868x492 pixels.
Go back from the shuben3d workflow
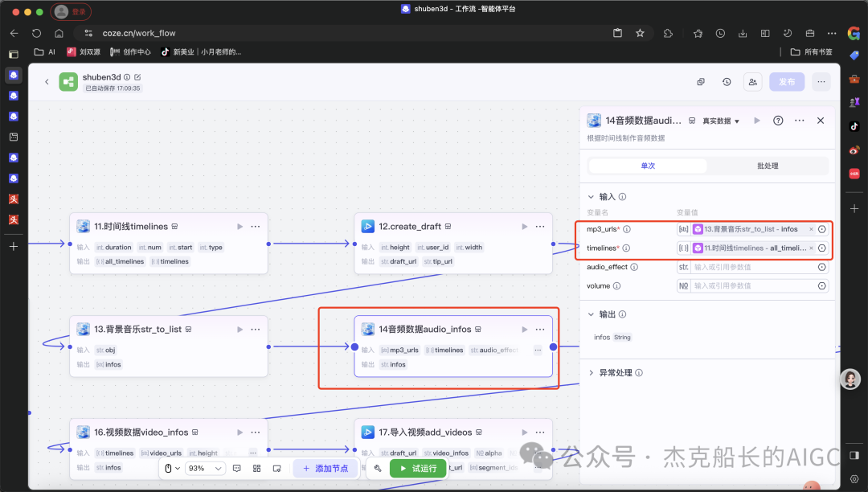(47, 82)
